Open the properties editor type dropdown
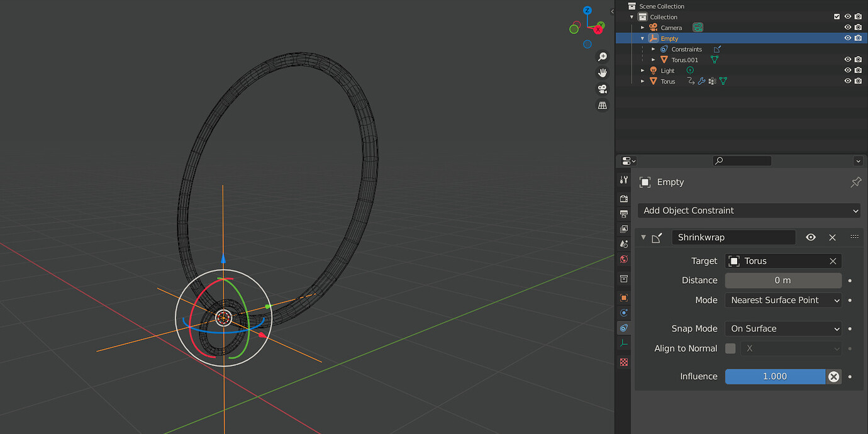 click(x=628, y=161)
